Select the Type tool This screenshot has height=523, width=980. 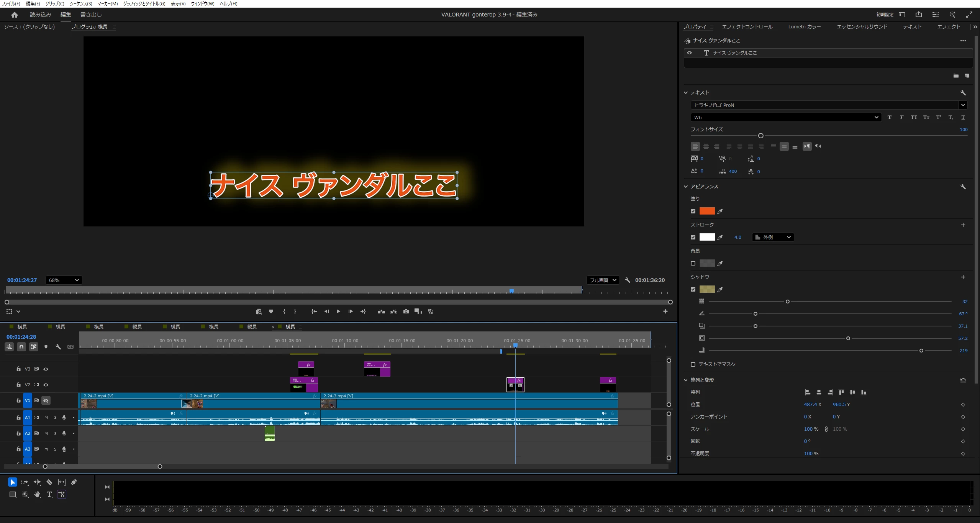point(49,494)
